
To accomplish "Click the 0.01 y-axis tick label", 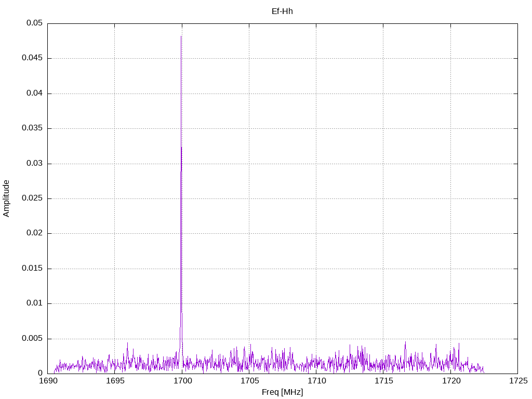I will (x=34, y=303).
